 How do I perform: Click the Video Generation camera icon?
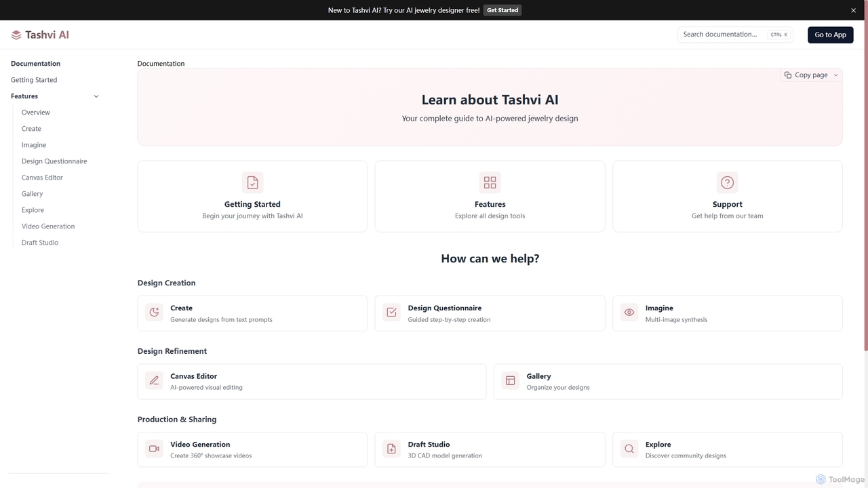point(155,449)
